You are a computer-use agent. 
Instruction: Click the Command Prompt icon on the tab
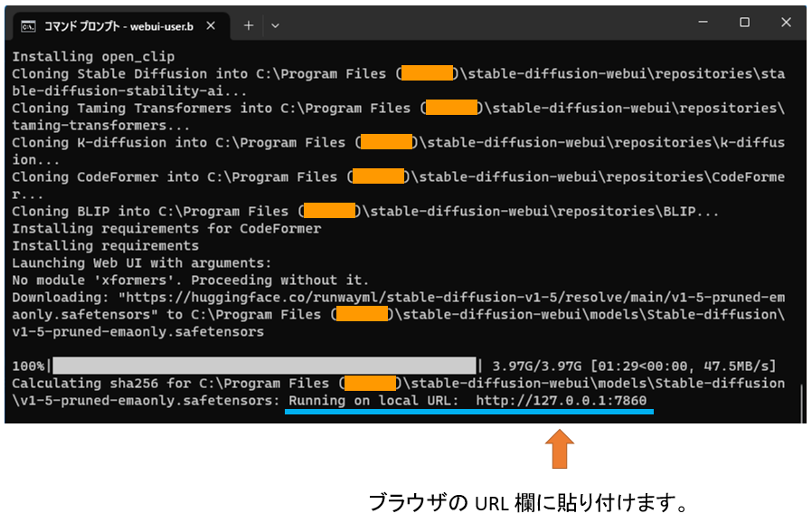click(x=26, y=26)
